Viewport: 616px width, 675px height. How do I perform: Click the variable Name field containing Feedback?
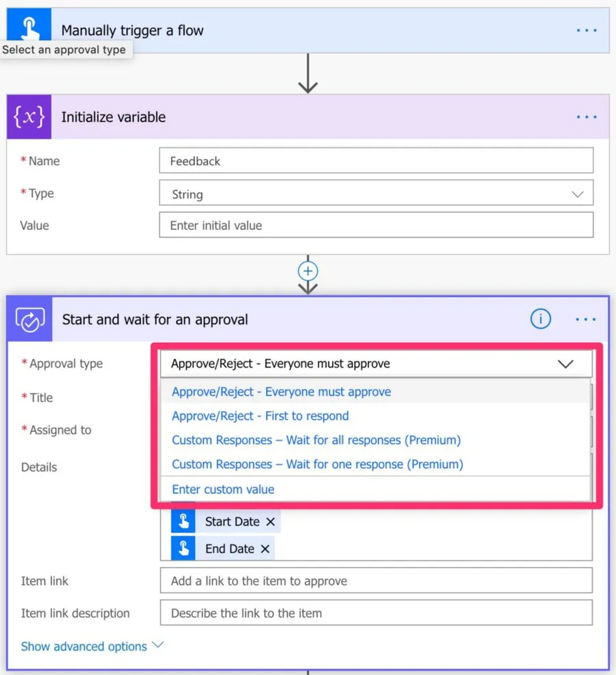(376, 162)
